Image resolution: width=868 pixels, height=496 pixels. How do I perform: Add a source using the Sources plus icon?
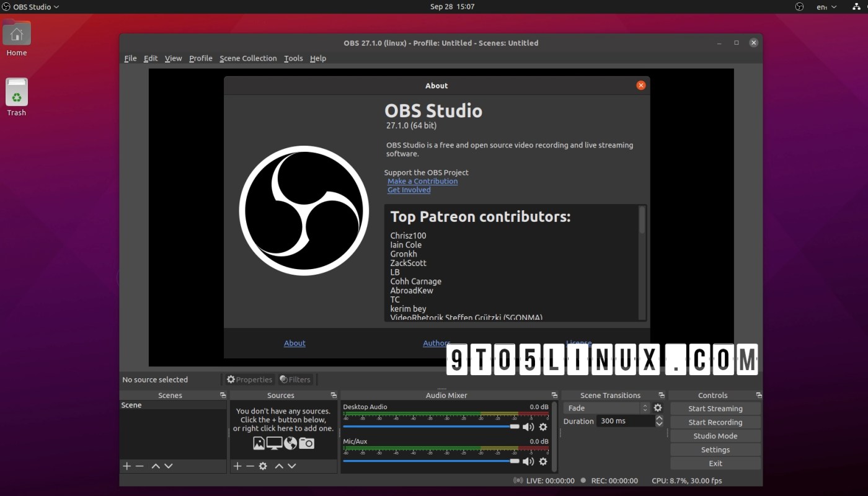pos(237,466)
